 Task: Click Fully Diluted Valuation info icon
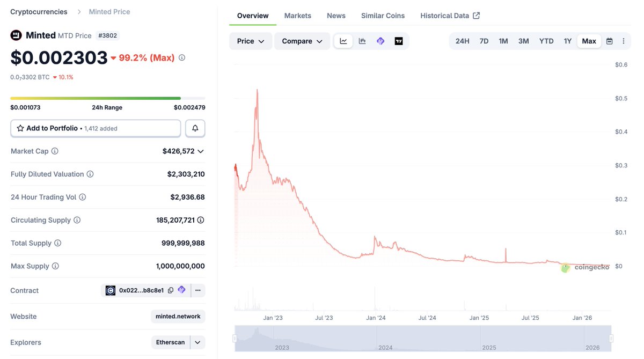pos(90,174)
